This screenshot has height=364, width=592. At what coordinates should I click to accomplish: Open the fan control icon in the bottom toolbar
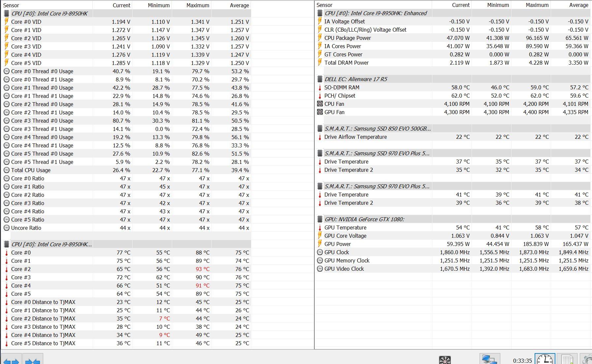[x=445, y=360]
